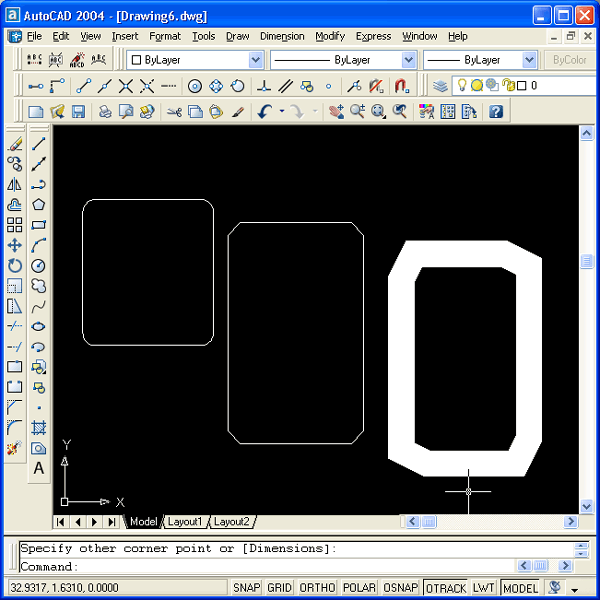600x600 pixels.
Task: Choose the Multiline Text tool
Action: tap(39, 468)
